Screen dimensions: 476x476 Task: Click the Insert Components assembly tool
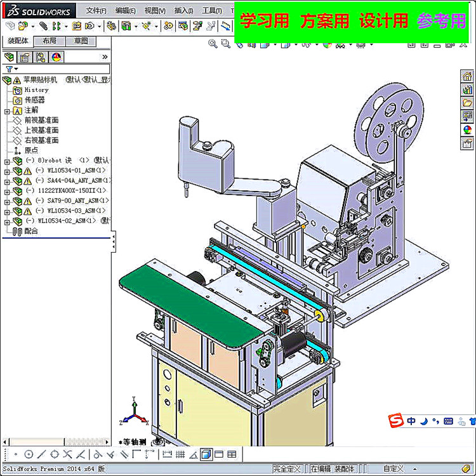[x=23, y=26]
